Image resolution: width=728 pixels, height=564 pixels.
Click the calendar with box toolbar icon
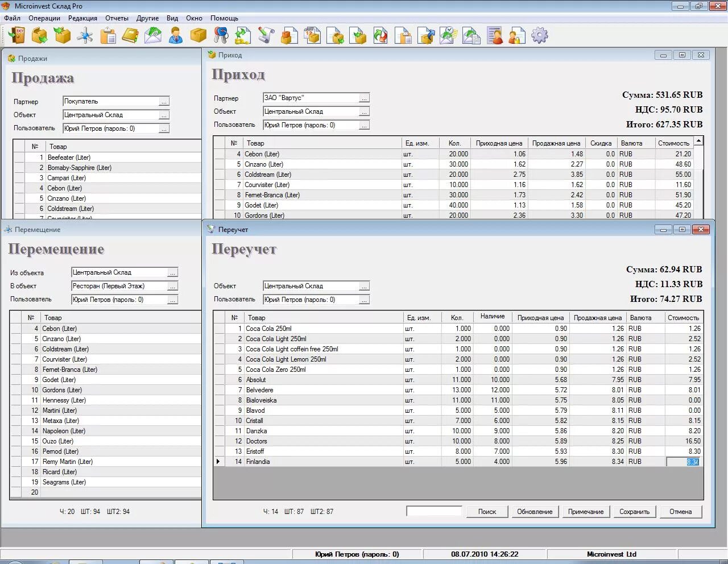312,36
